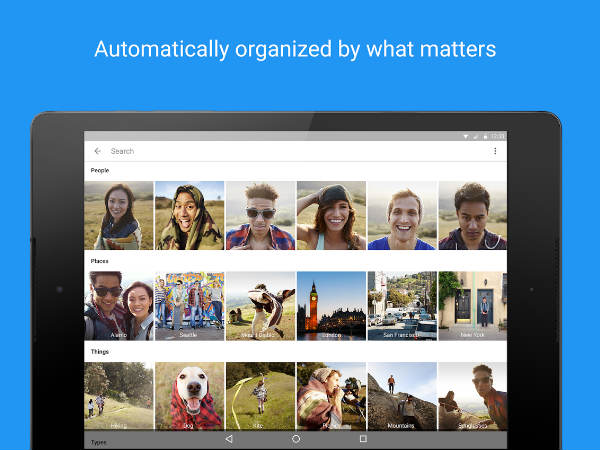Image resolution: width=600 pixels, height=450 pixels.
Task: Tap the People section header
Action: (100, 171)
